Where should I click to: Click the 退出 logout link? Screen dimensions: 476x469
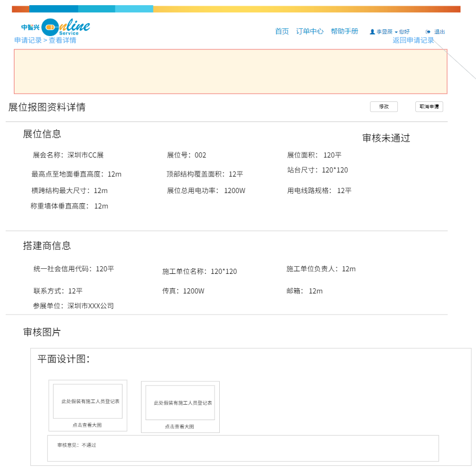tap(439, 31)
